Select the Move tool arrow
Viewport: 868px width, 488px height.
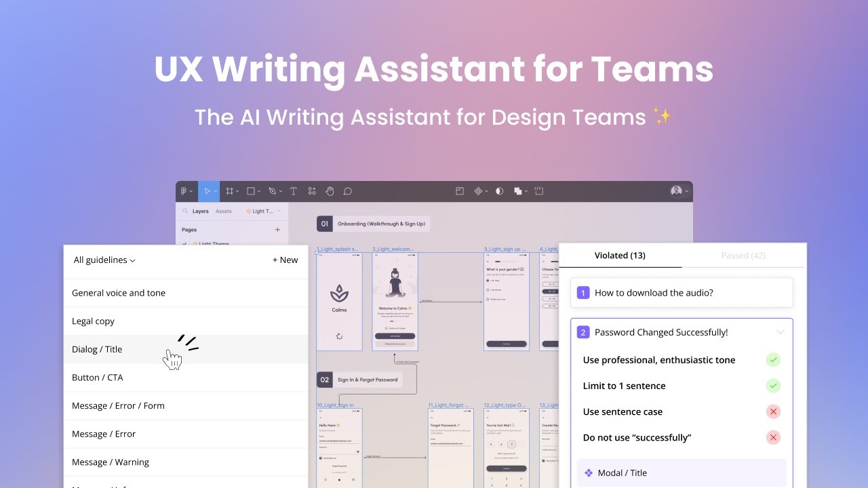coord(208,191)
